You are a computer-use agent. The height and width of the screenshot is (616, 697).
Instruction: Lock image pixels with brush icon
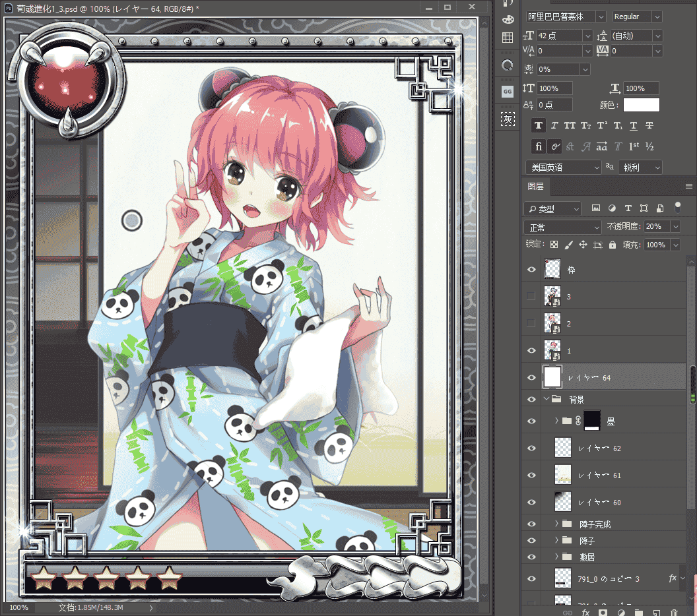tap(568, 245)
